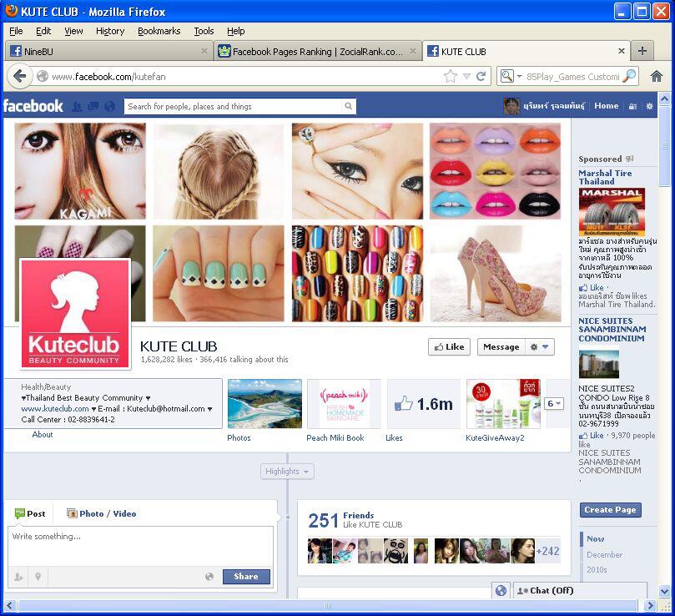Click the Facebook friend requests icon
This screenshot has width=675, height=616.
click(x=77, y=107)
